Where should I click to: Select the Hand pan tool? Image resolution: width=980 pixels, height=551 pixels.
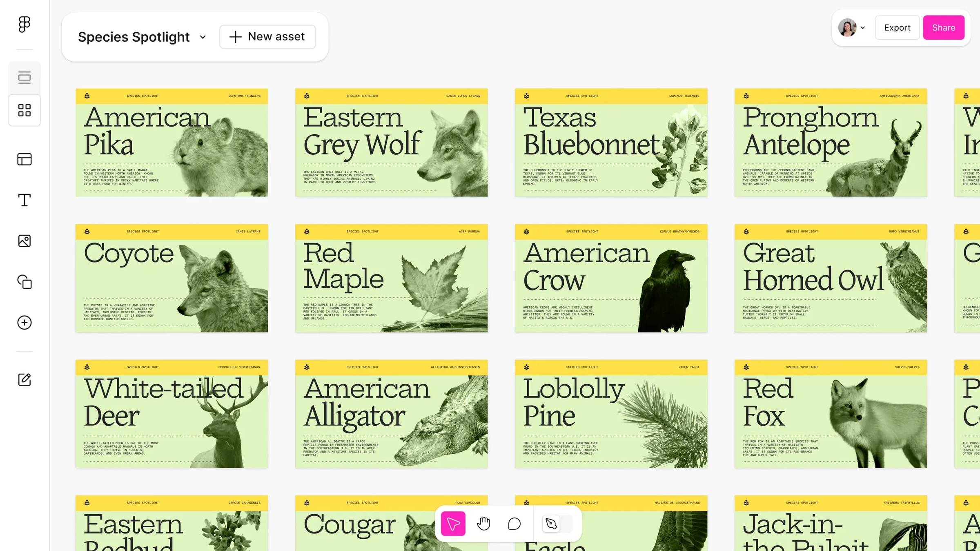point(483,524)
